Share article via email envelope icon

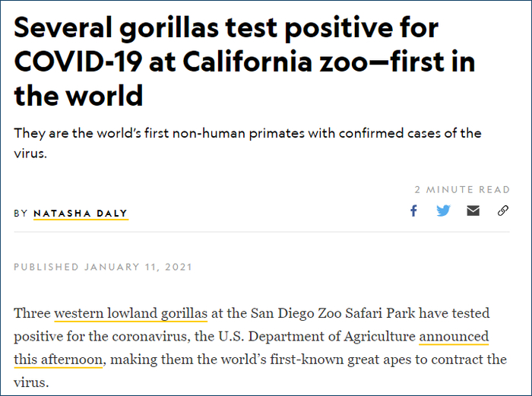473,211
